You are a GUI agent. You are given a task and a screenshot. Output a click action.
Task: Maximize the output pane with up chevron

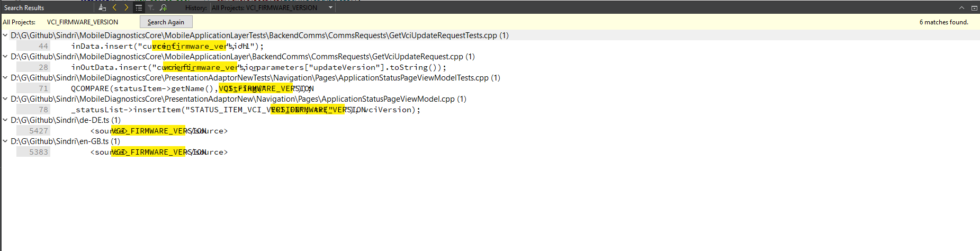(x=961, y=8)
